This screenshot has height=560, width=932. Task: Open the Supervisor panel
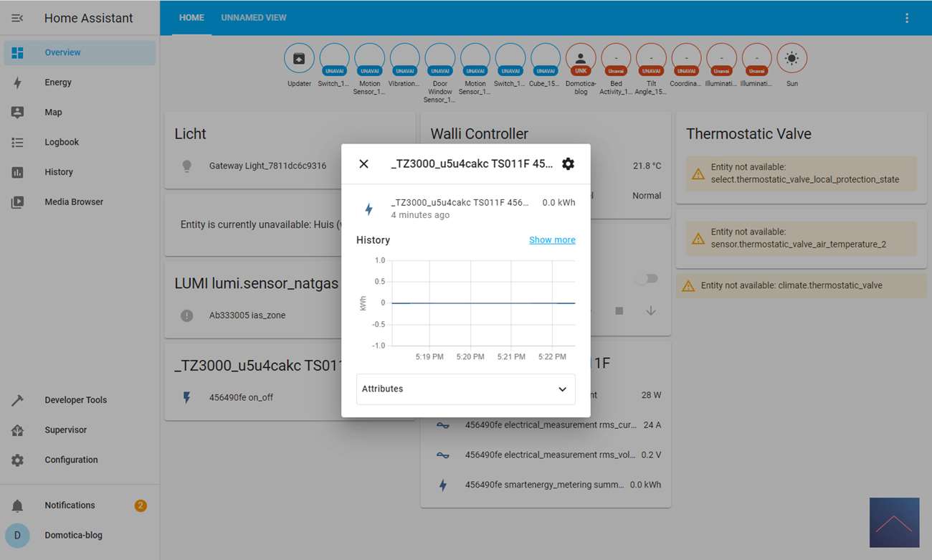(65, 430)
